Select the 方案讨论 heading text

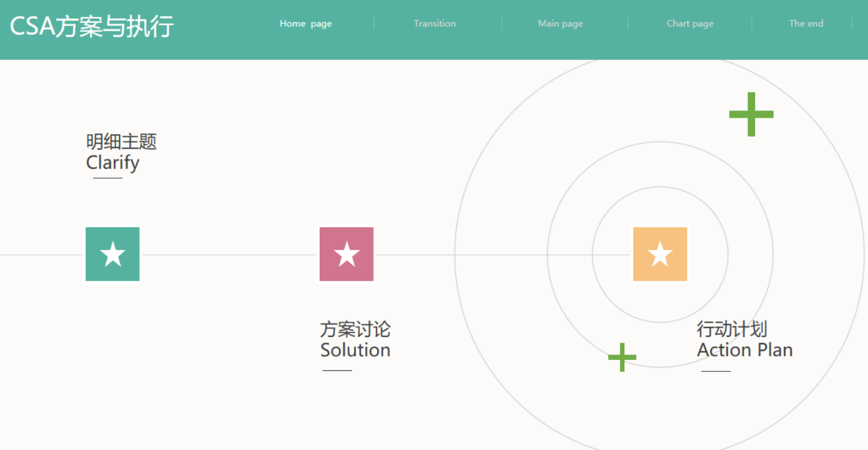[x=355, y=330]
